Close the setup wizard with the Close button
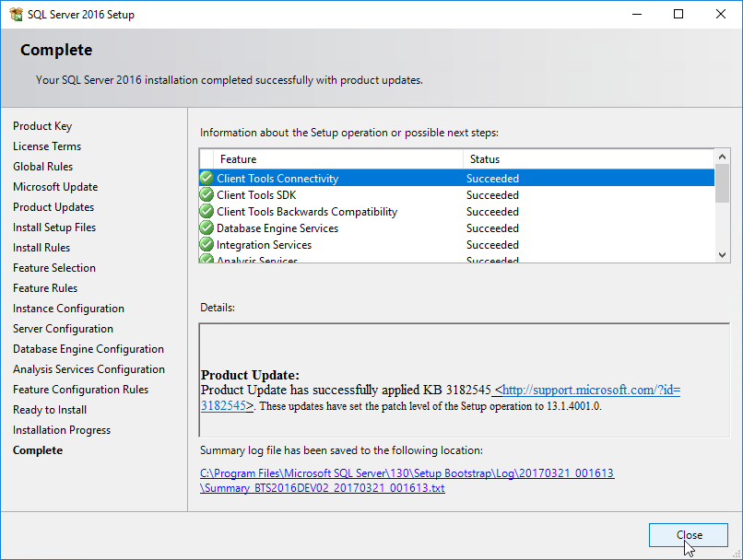 tap(688, 535)
